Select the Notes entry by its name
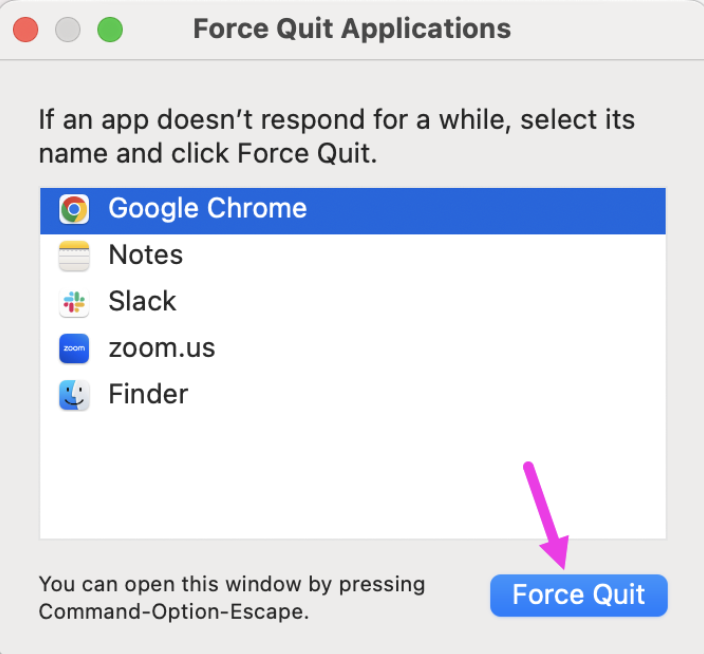 [145, 255]
